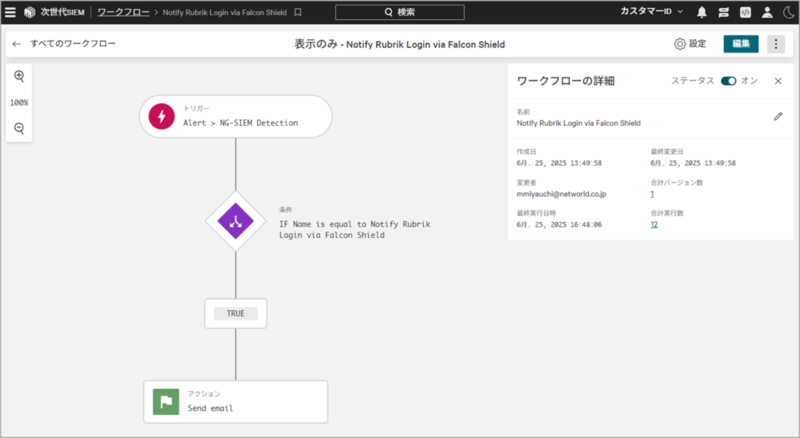Open the hamburger main menu
Viewport: 800px width, 438px height.
[x=10, y=12]
